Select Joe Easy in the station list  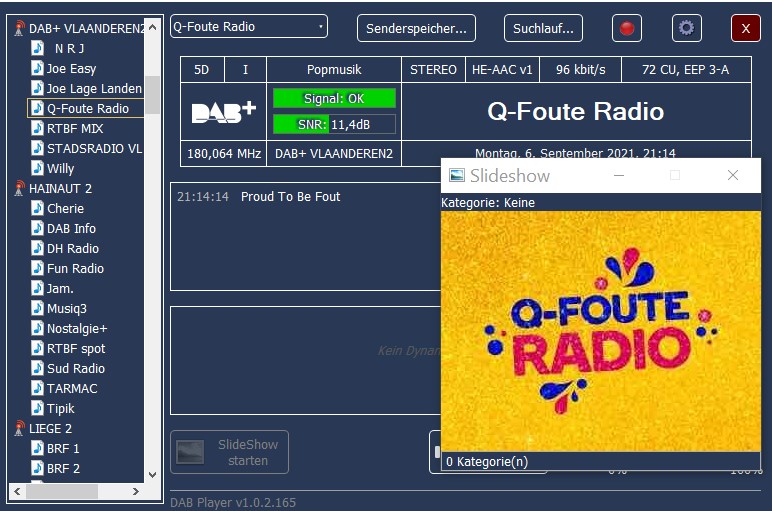click(71, 69)
